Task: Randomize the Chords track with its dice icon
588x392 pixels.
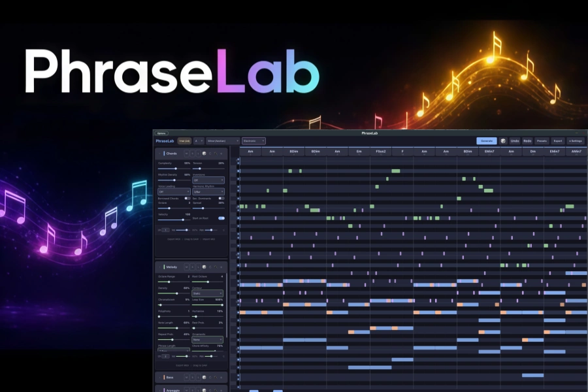Action: coord(204,154)
